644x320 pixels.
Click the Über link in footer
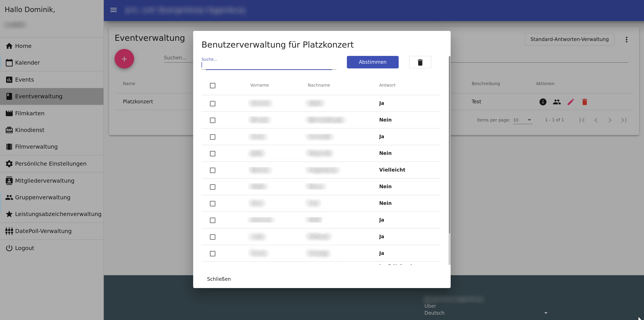pos(430,306)
